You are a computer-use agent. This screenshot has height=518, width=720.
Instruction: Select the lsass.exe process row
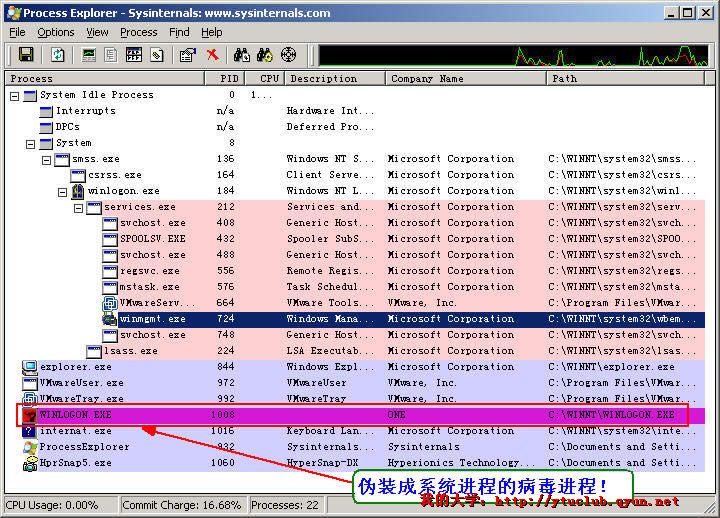(x=131, y=351)
